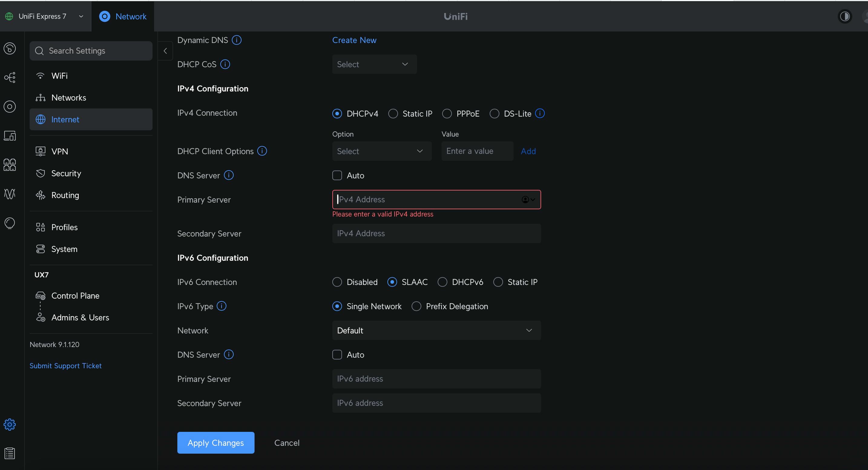Click the Network application circle icon
This screenshot has height=470, width=868.
coord(105,16)
